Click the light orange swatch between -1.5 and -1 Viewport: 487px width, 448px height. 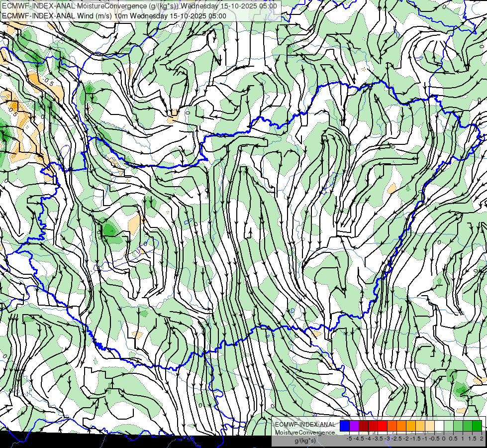(x=420, y=426)
